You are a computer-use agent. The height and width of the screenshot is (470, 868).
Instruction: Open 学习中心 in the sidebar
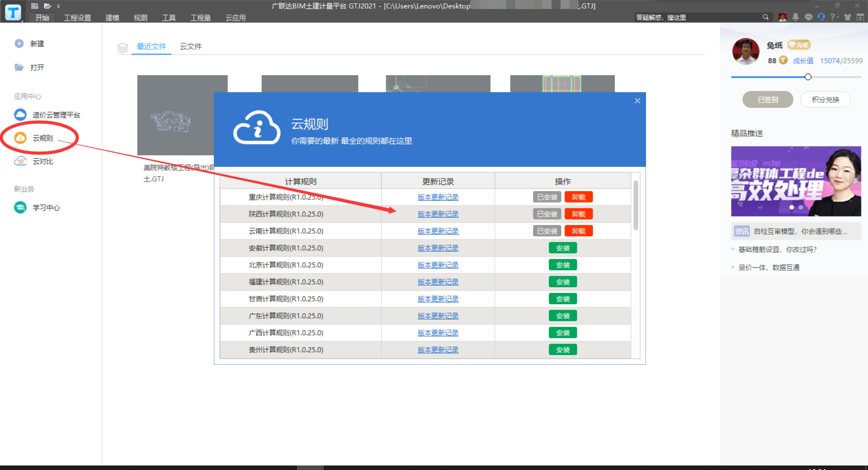(37, 207)
